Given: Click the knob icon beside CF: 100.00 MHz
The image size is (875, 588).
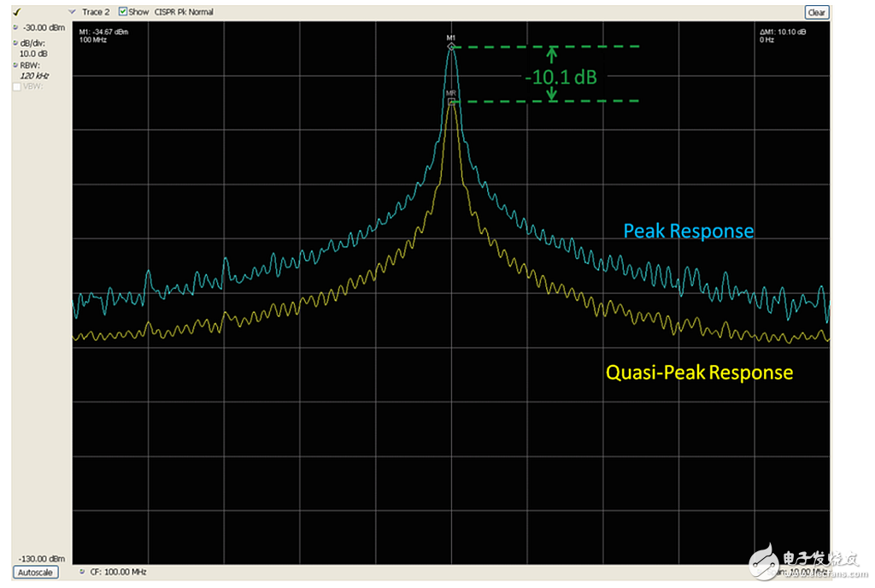Looking at the screenshot, I should [x=81, y=571].
